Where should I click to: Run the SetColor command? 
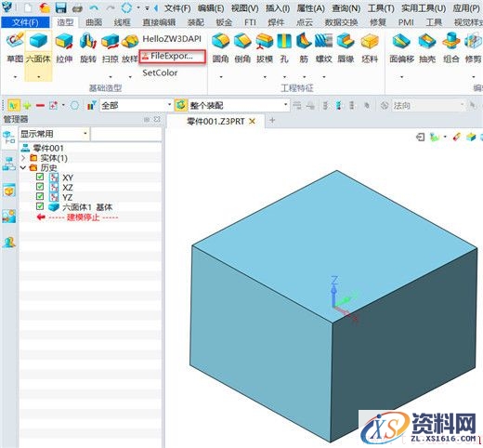click(160, 72)
